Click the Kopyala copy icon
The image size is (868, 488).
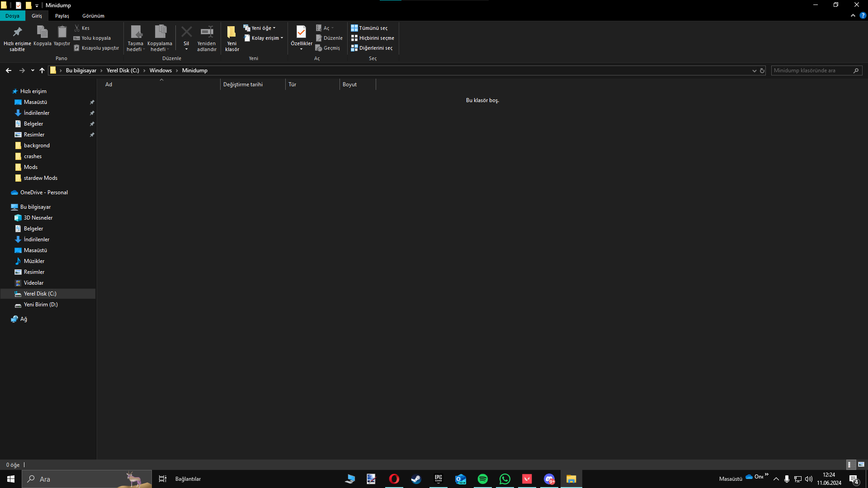pyautogui.click(x=42, y=33)
